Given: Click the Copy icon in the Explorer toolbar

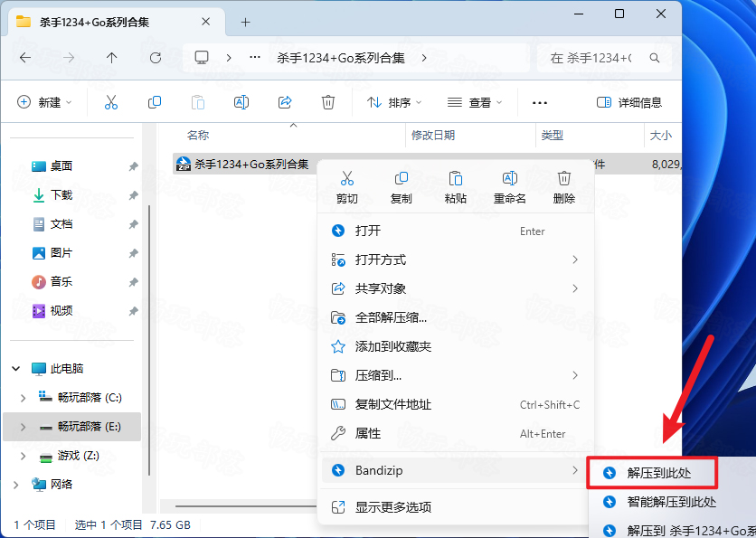Looking at the screenshot, I should [155, 102].
